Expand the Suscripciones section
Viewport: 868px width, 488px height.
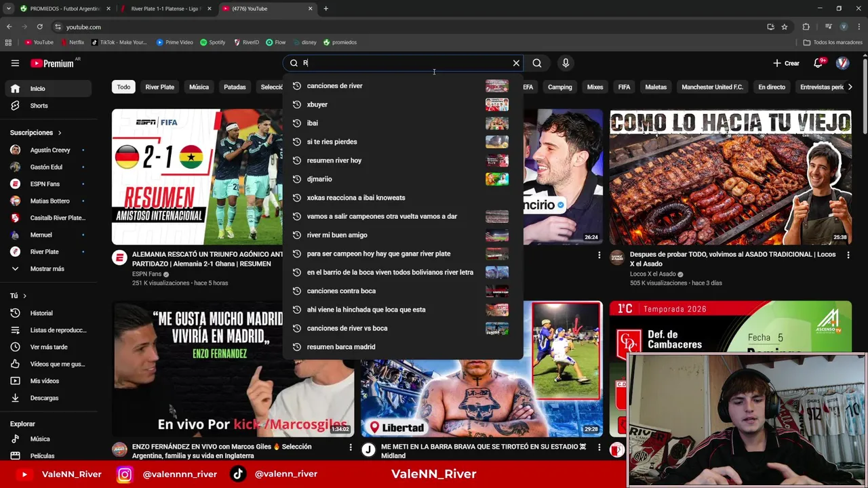(x=36, y=133)
